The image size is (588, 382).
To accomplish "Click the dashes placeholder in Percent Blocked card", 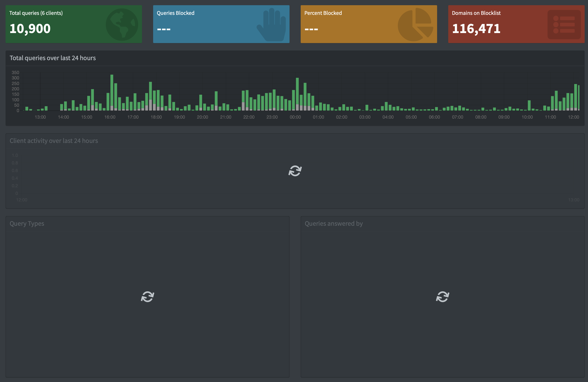I will pos(311,29).
